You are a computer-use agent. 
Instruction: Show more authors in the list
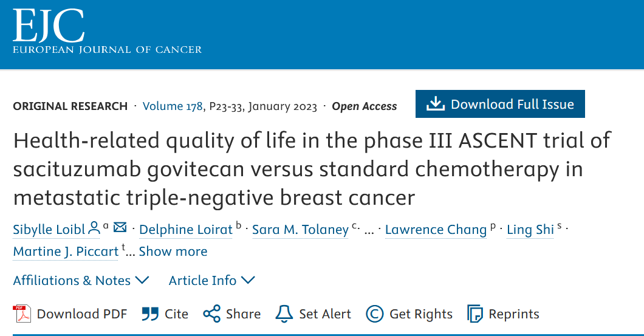click(173, 252)
